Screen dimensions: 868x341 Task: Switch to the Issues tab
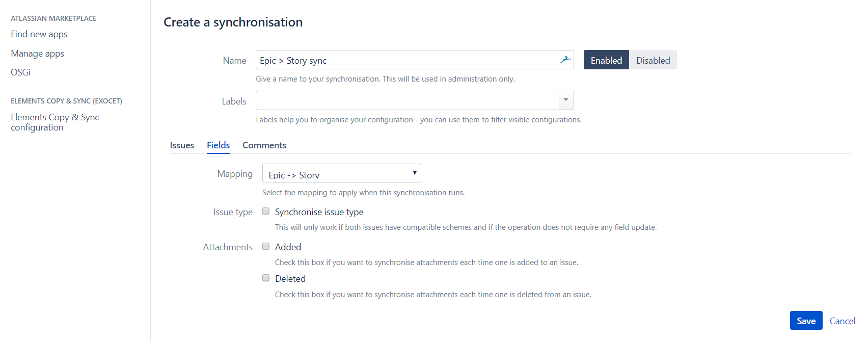click(x=182, y=145)
